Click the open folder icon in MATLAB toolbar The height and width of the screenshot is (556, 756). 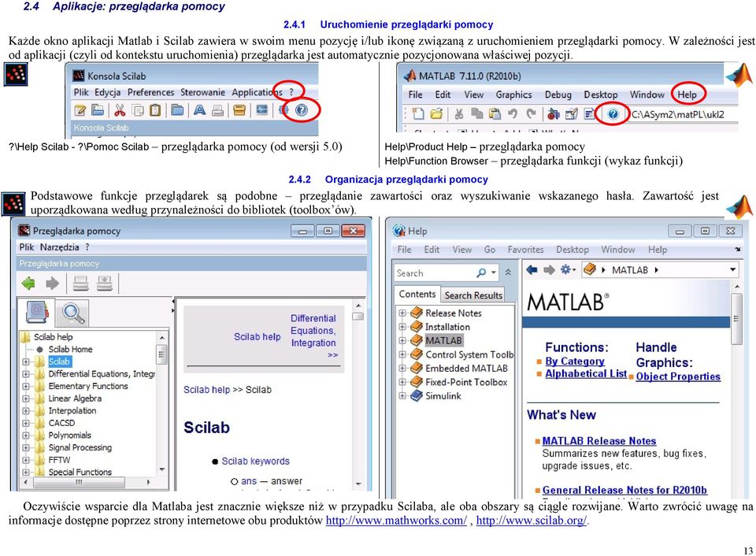point(436,114)
